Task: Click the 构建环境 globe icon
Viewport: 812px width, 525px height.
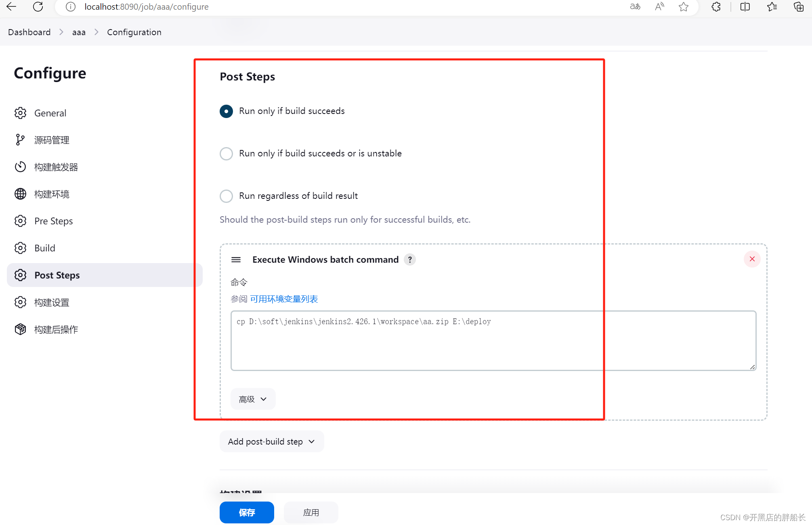Action: [20, 194]
